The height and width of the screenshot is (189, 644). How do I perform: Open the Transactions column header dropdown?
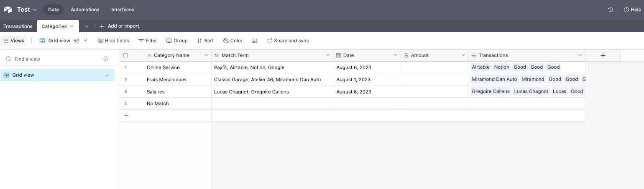(x=580, y=55)
